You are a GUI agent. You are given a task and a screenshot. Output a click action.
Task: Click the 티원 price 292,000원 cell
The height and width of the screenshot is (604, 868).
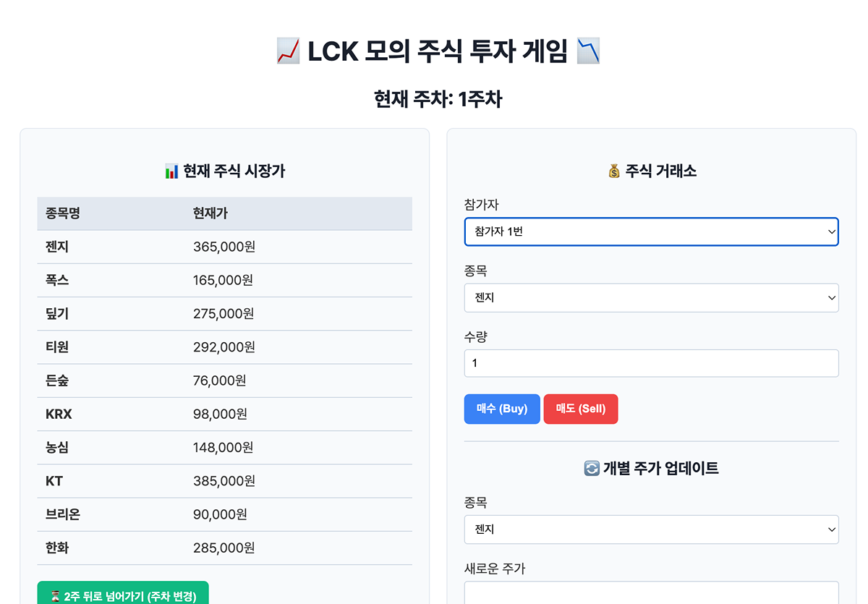coord(224,347)
